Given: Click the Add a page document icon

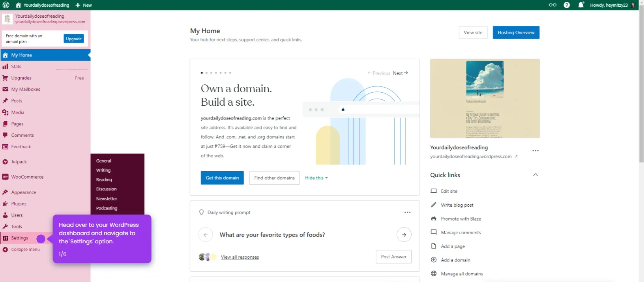Looking at the screenshot, I should (434, 246).
